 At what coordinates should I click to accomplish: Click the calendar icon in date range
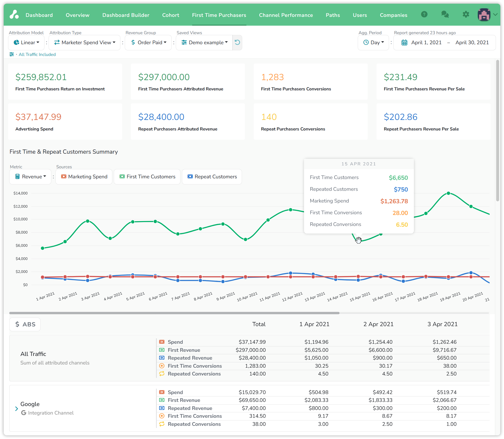404,43
